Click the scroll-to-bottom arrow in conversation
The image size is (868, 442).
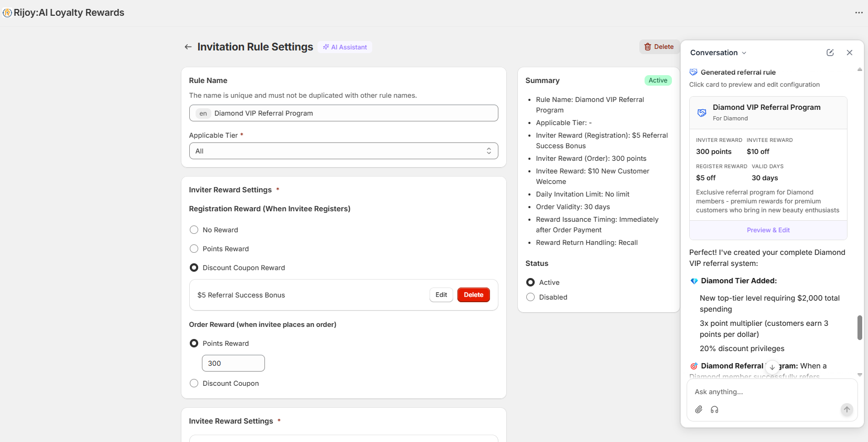pos(772,367)
